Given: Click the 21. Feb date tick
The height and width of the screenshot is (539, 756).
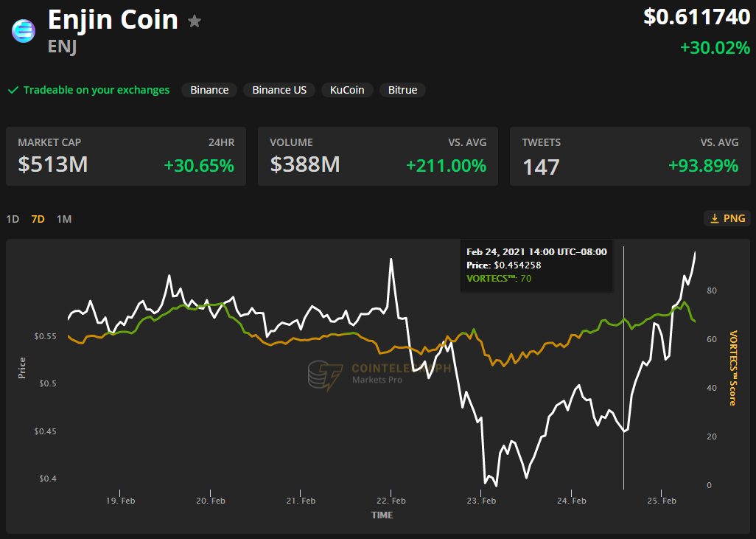Looking at the screenshot, I should pos(301,501).
